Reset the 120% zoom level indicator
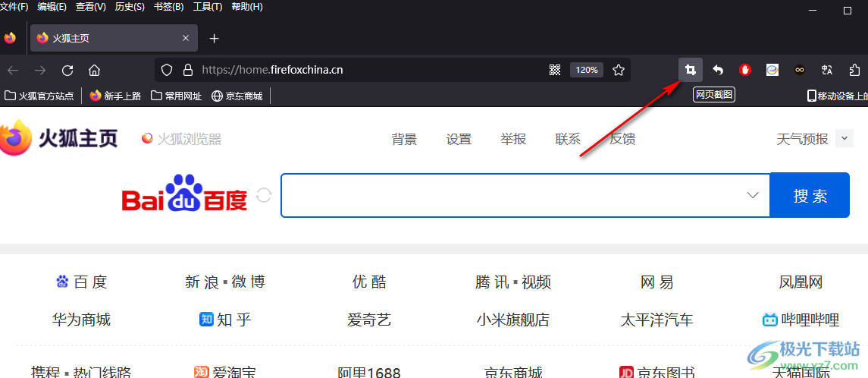Viewport: 868px width, 378px height. [587, 70]
